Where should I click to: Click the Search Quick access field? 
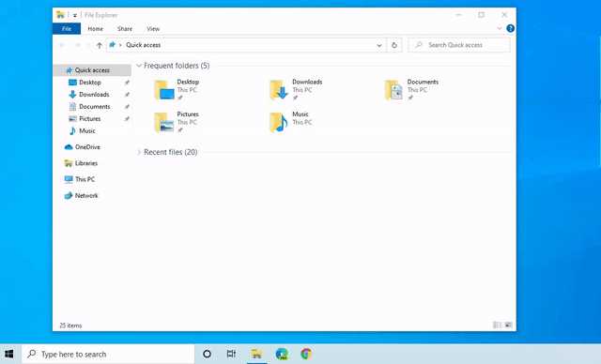459,45
